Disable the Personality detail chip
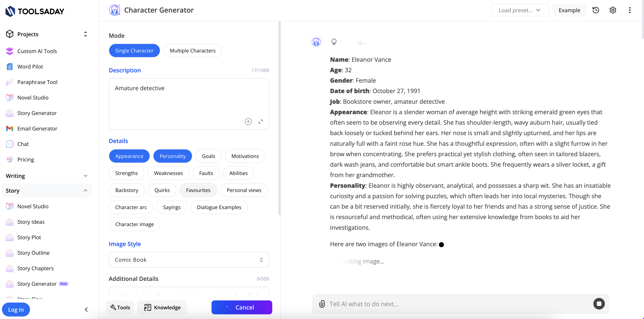The width and height of the screenshot is (644, 319). pyautogui.click(x=172, y=156)
